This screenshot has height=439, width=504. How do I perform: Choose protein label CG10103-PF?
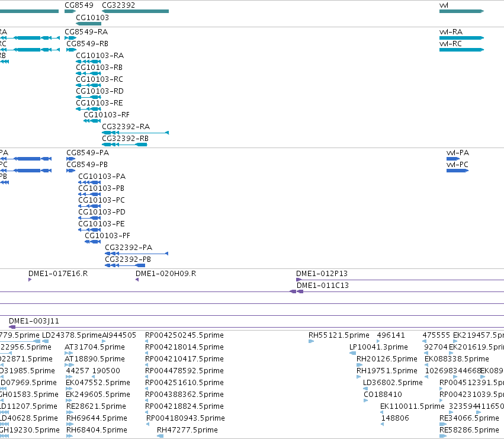pyautogui.click(x=108, y=236)
